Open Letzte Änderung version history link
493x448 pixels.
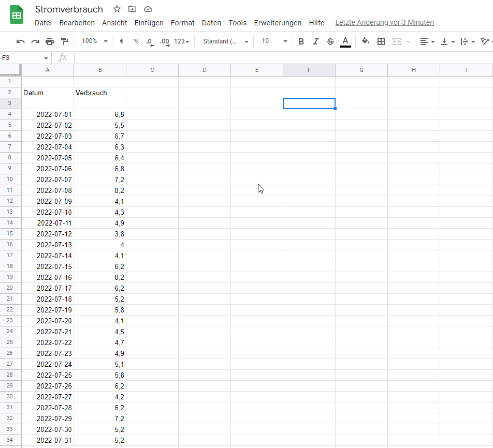(x=384, y=22)
